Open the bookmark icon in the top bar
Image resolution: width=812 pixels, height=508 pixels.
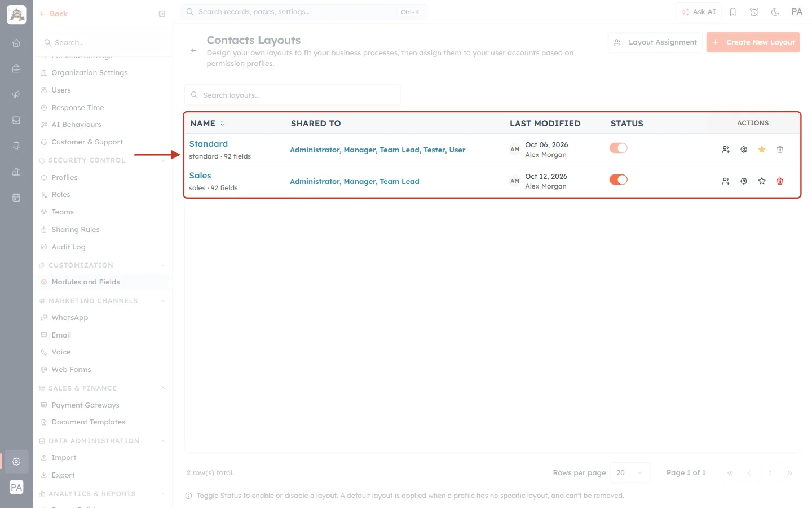[733, 12]
